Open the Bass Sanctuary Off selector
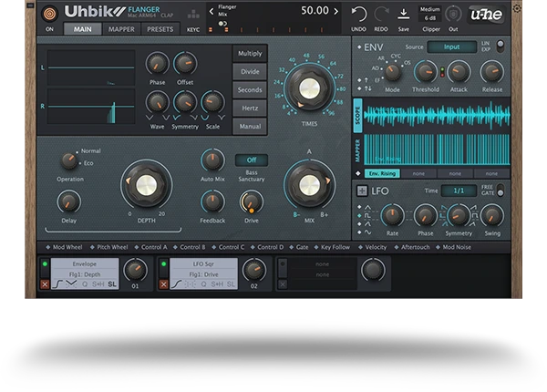Image resolution: width=547 pixels, height=392 pixels. click(251, 160)
